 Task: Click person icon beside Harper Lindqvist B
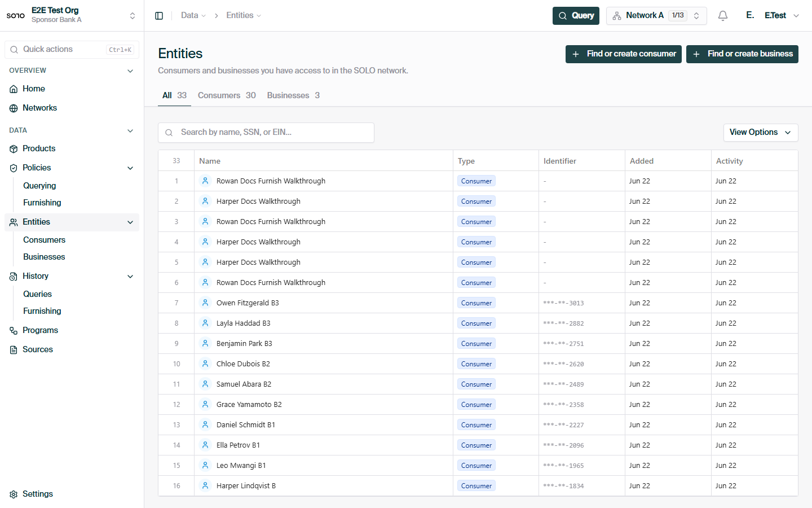[205, 485]
